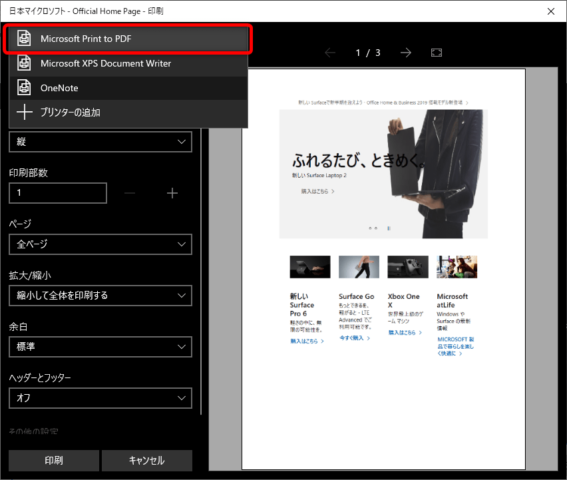Screen dimensions: 567x480
Task: Click the settings panel vertical scrollbar
Action: [x=201, y=271]
